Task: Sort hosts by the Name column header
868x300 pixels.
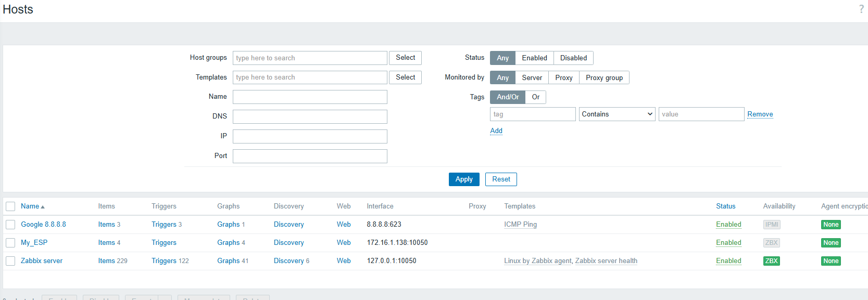Action: [x=30, y=206]
